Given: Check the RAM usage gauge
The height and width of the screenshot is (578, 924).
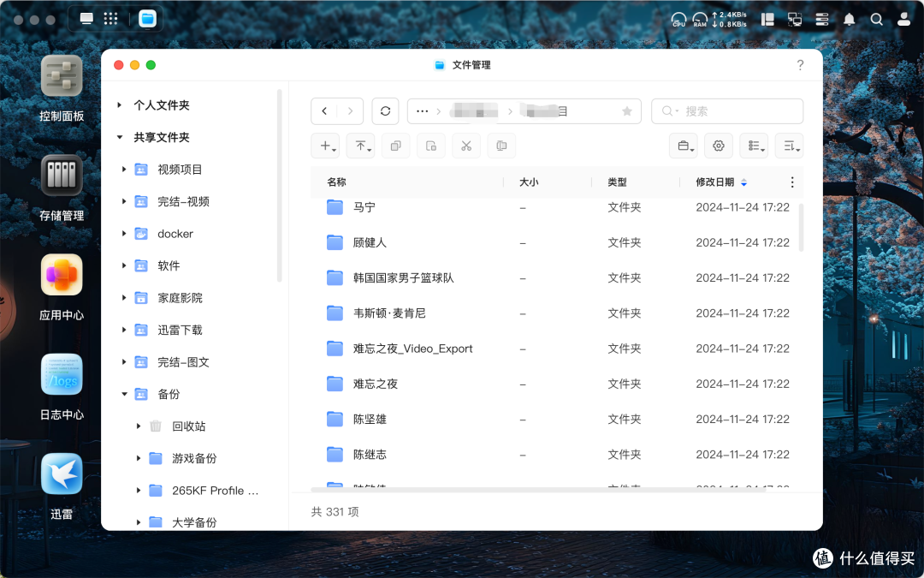Looking at the screenshot, I should pyautogui.click(x=700, y=20).
